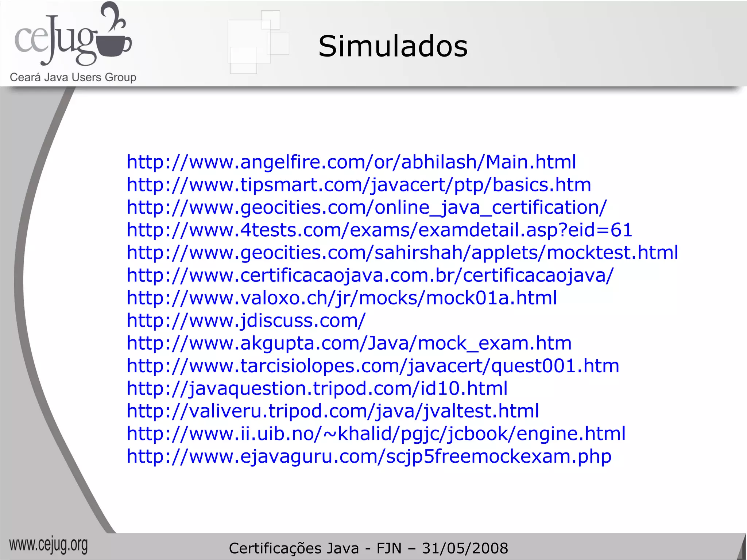
Task: Select the 'Simulados' slide title
Action: pyautogui.click(x=393, y=46)
